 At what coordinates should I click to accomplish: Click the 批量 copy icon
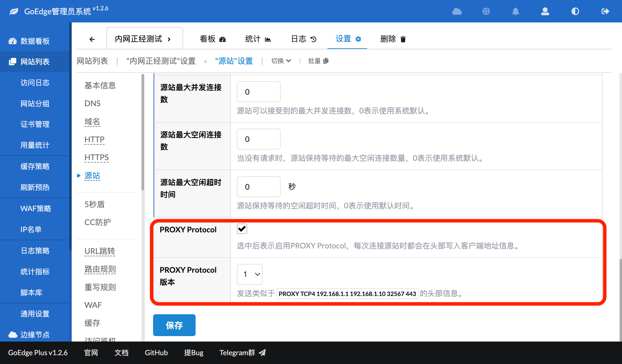[x=326, y=61]
